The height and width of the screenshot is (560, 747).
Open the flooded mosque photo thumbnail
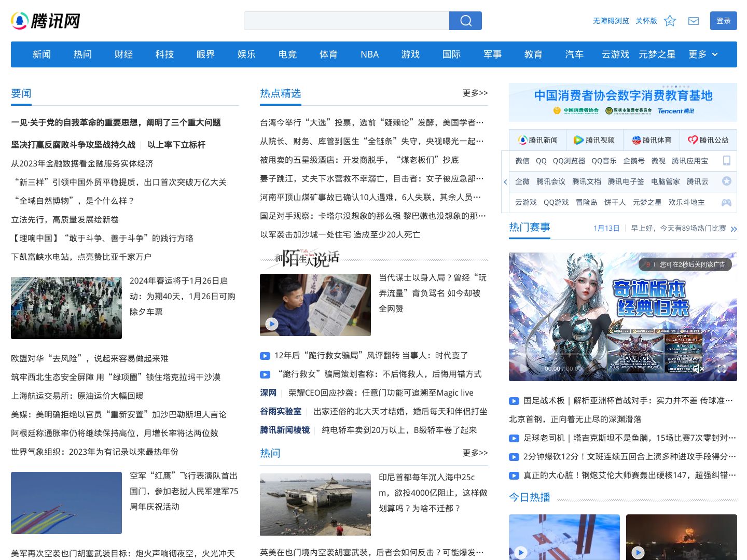coord(315,505)
